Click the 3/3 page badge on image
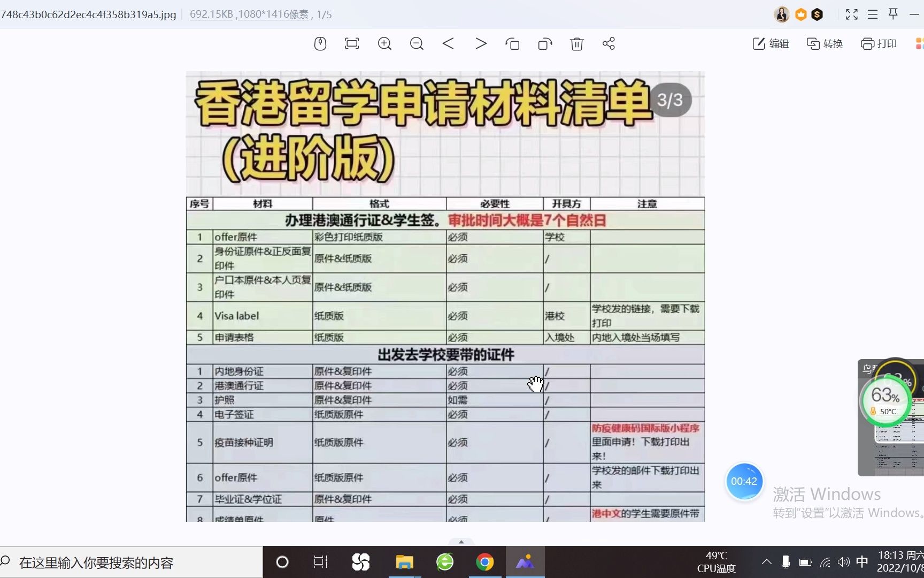 [x=670, y=100]
